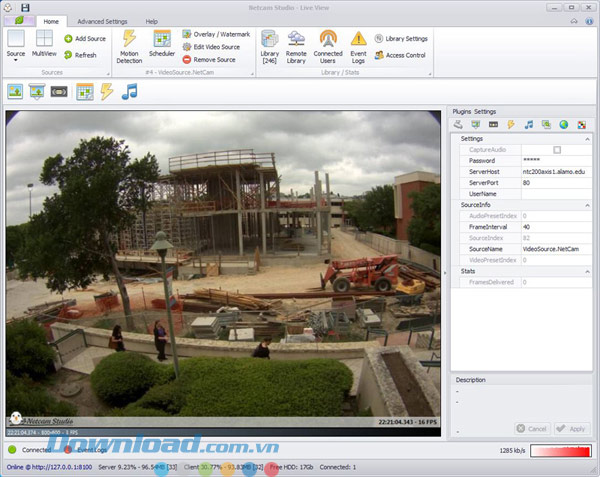The image size is (600, 477).
Task: Click the red bandwidth meter bar
Action: pyautogui.click(x=561, y=451)
